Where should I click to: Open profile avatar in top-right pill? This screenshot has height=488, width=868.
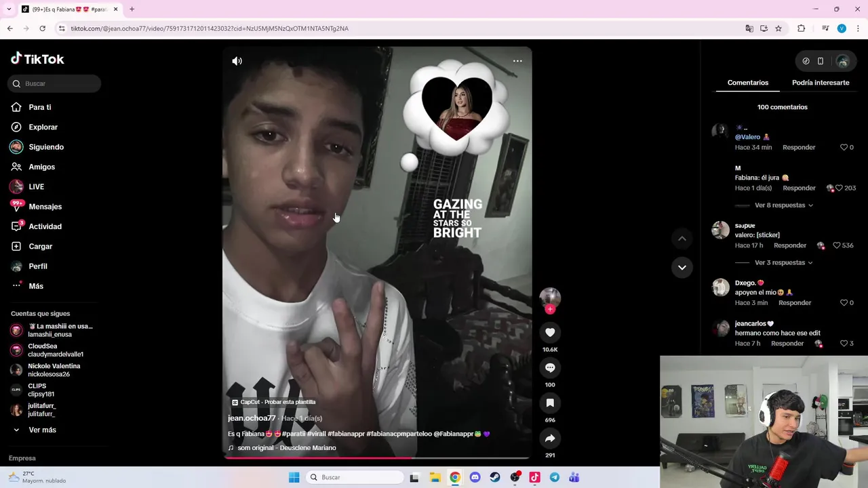(x=842, y=61)
